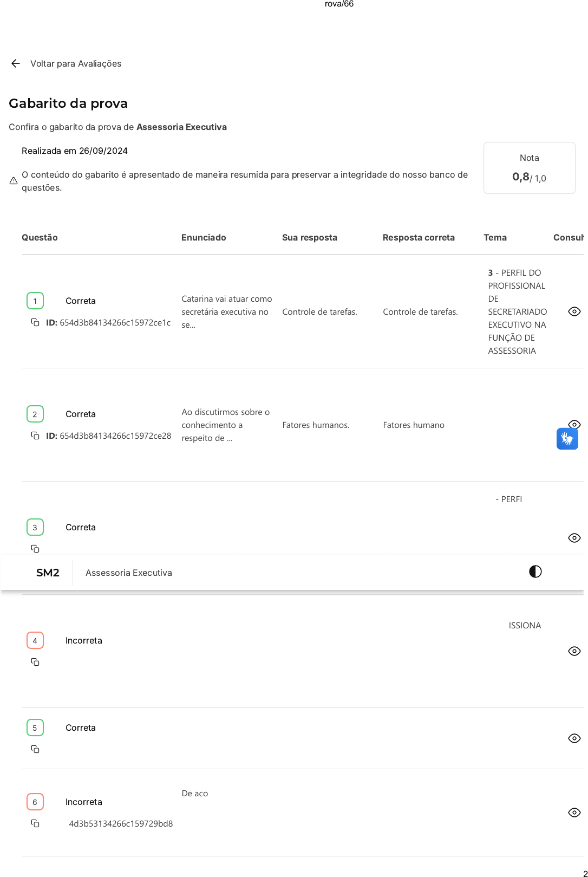
Task: Copy the ID of question 3
Action: click(x=35, y=549)
